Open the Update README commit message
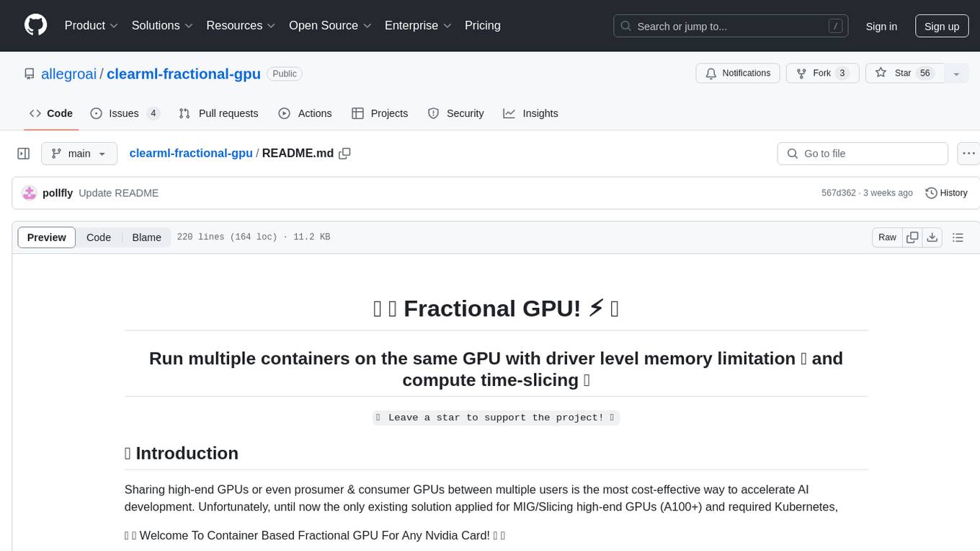Viewport: 980px width, 551px height. [x=118, y=193]
